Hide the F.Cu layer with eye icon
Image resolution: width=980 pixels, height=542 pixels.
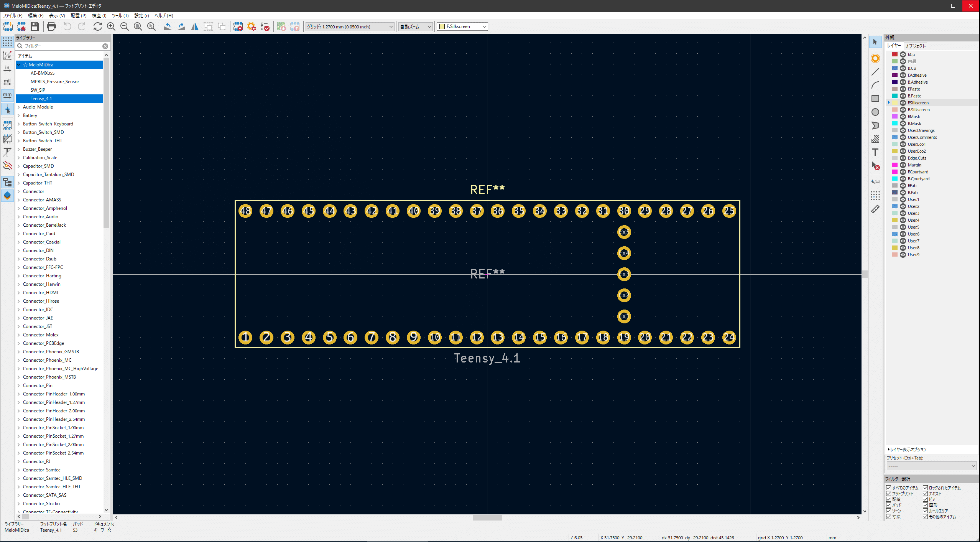(x=903, y=54)
